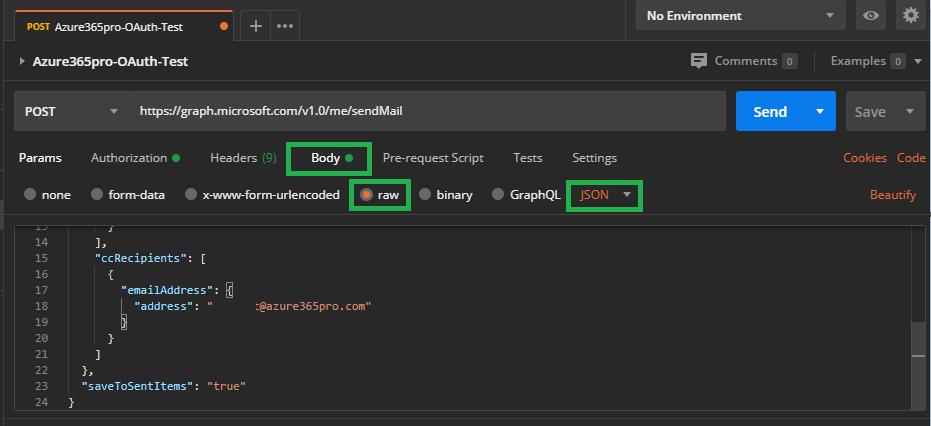Image resolution: width=931 pixels, height=426 pixels.
Task: Switch to the Tests tab
Action: coord(528,158)
